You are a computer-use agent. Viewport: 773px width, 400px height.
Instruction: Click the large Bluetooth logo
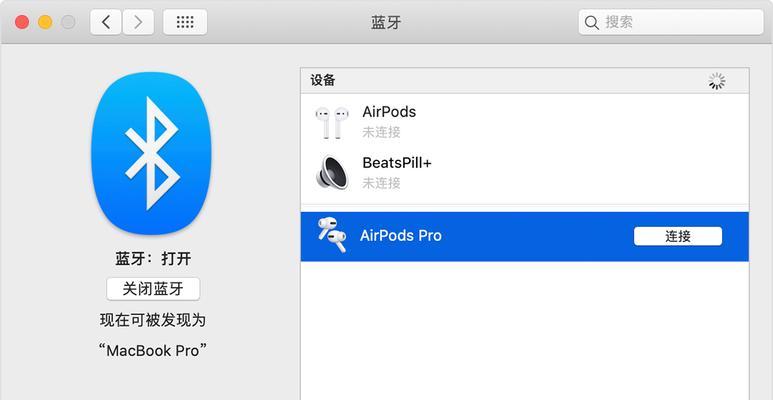(151, 153)
